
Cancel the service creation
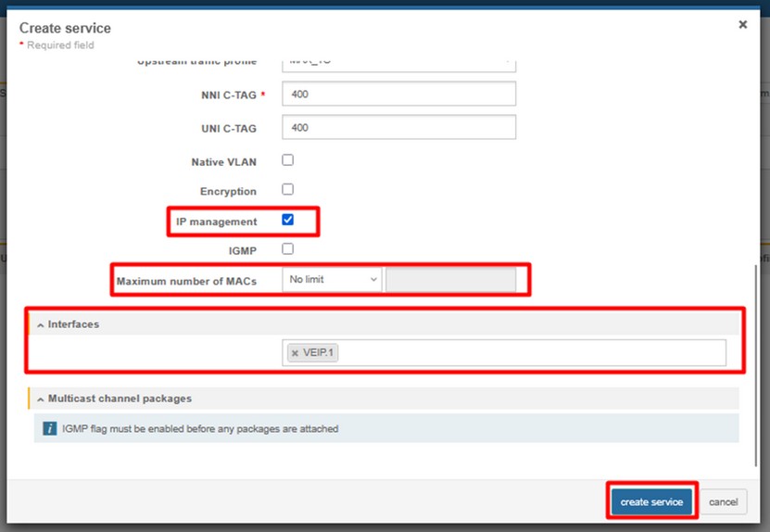[723, 502]
